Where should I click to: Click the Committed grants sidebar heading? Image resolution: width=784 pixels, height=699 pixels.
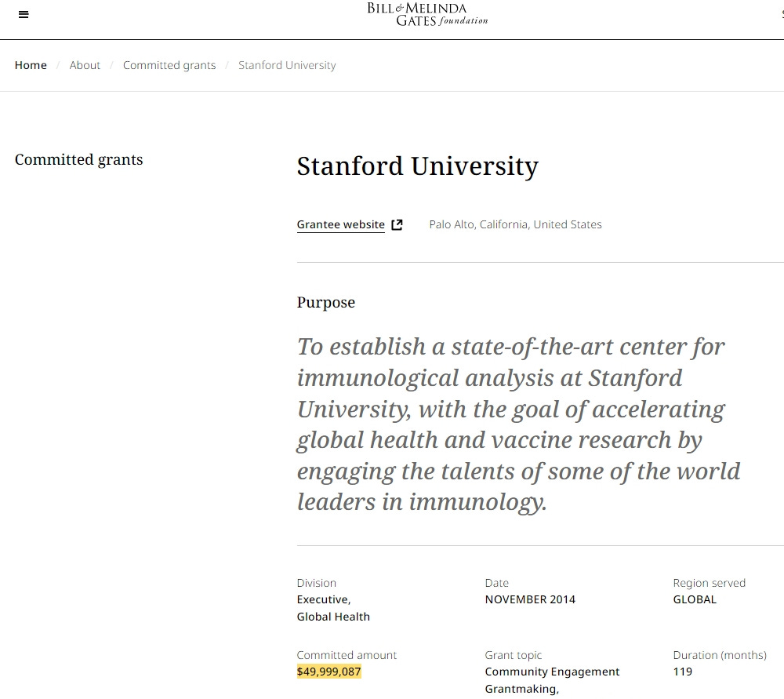[78, 159]
